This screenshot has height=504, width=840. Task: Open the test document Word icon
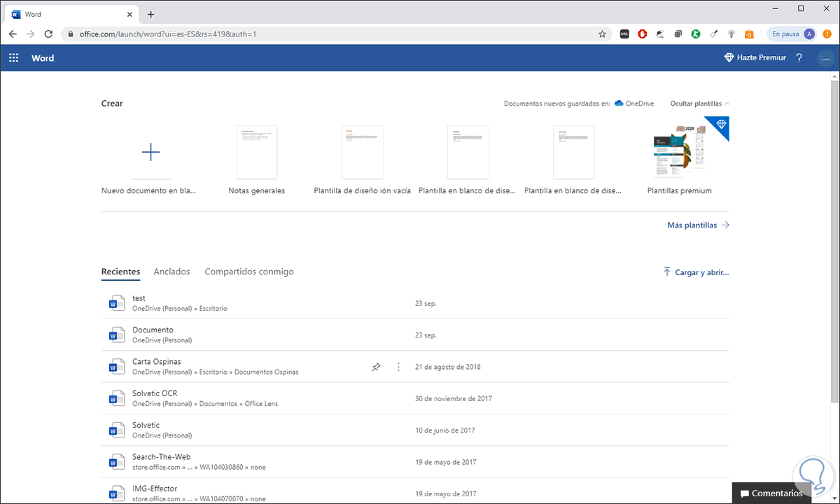pos(116,303)
